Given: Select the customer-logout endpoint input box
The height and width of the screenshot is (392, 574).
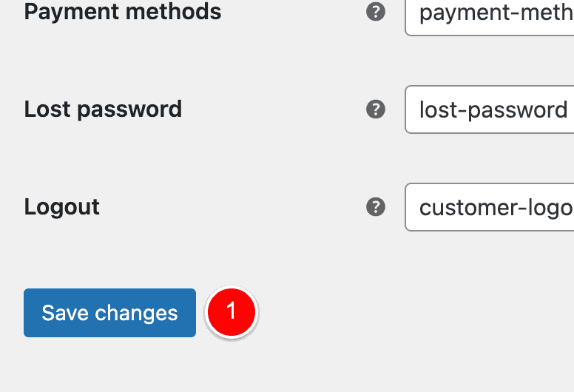Looking at the screenshot, I should (x=490, y=207).
